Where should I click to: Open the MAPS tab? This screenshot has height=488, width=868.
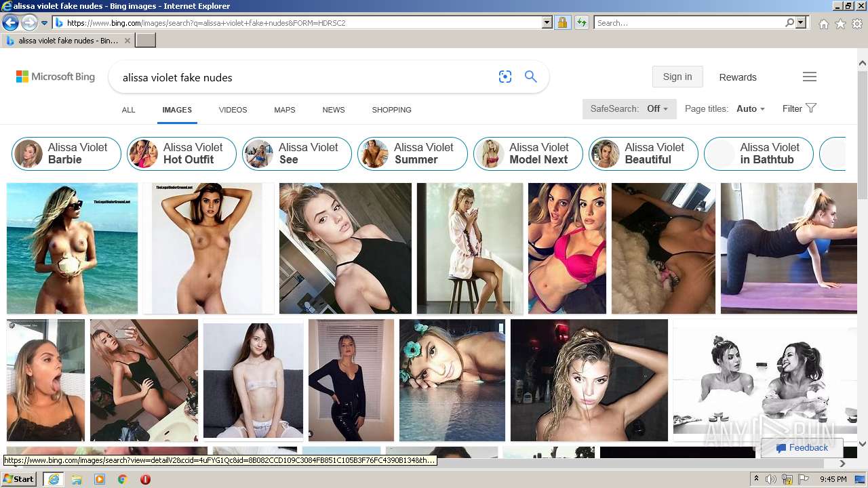click(x=285, y=110)
